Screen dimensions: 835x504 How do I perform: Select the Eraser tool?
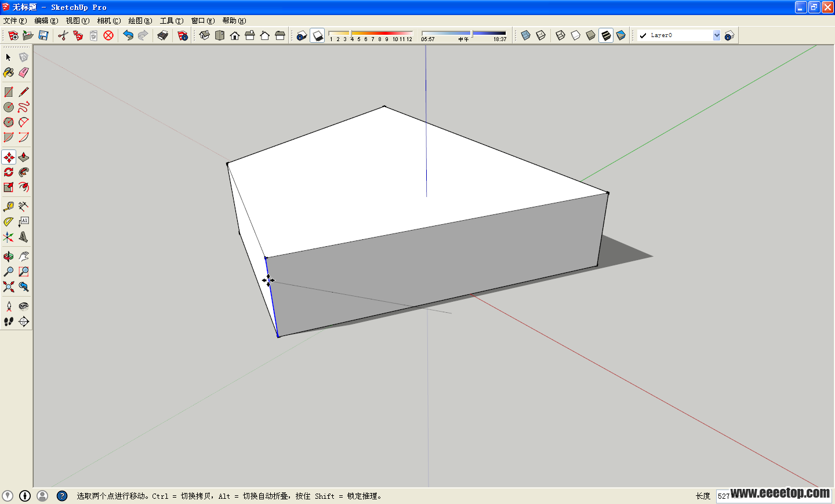pyautogui.click(x=24, y=72)
